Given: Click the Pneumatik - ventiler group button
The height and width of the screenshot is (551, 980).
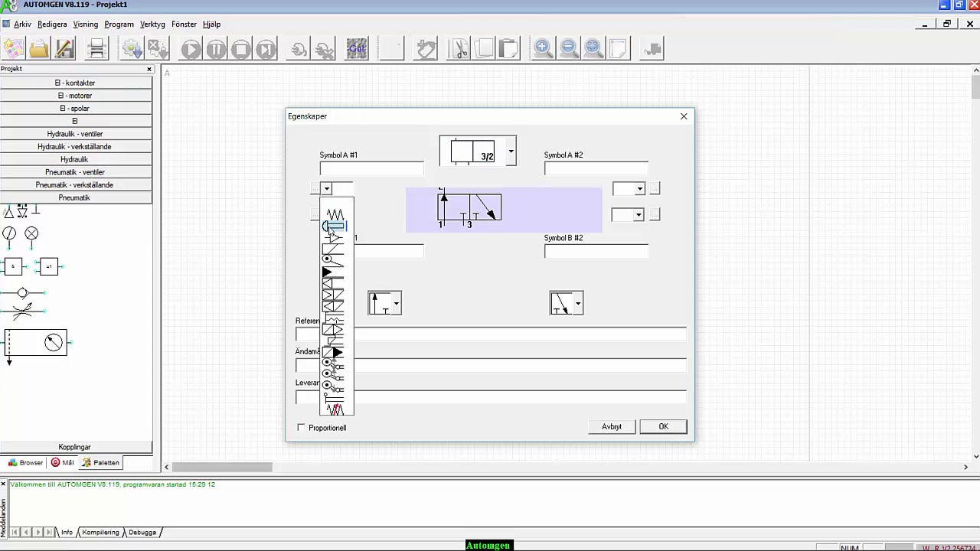Looking at the screenshot, I should tap(76, 172).
